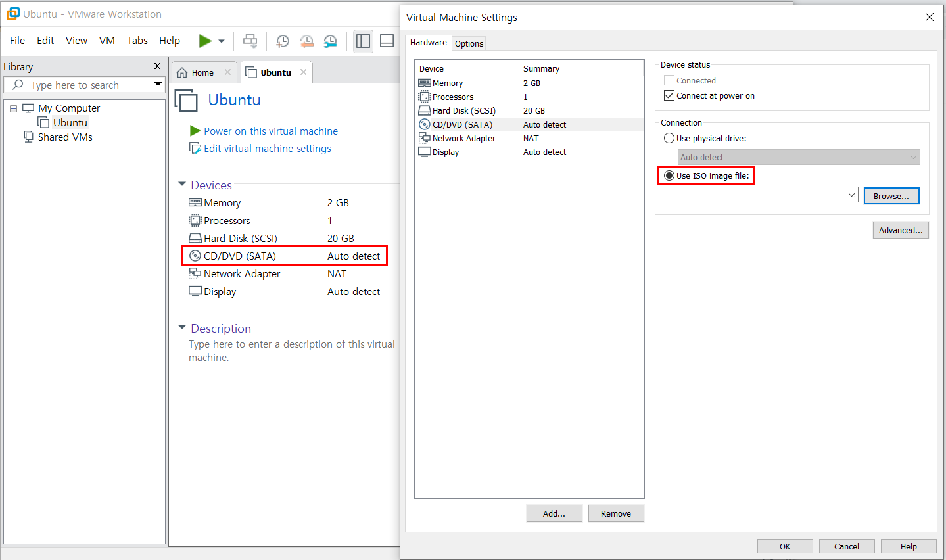Image resolution: width=946 pixels, height=560 pixels.
Task: Click the Device column header
Action: point(467,68)
